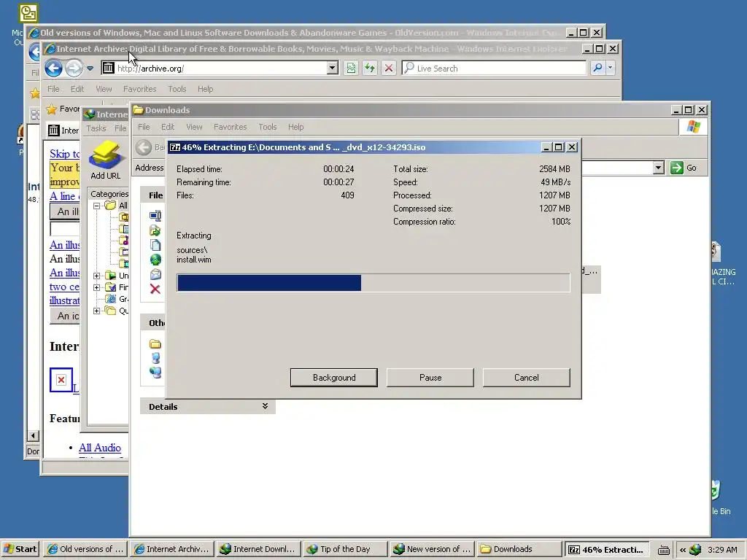Open the address bar URL dropdown

point(333,68)
